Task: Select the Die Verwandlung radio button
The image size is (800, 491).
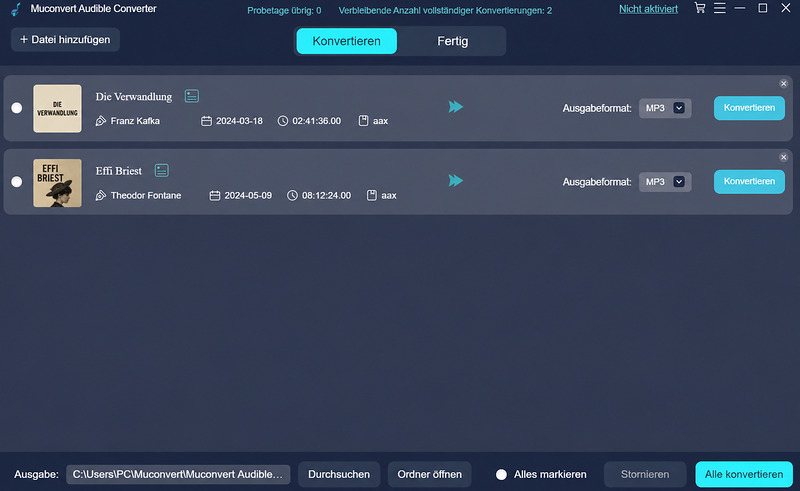Action: [x=17, y=108]
